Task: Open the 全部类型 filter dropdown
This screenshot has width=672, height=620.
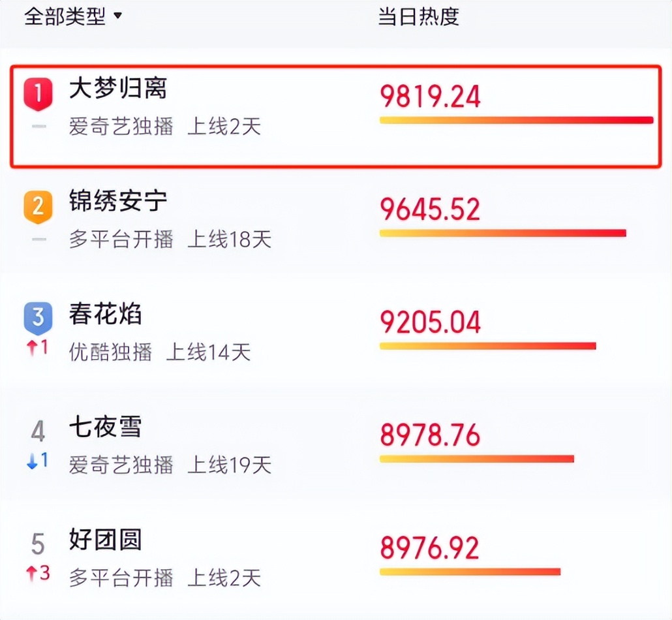Action: coord(65,18)
